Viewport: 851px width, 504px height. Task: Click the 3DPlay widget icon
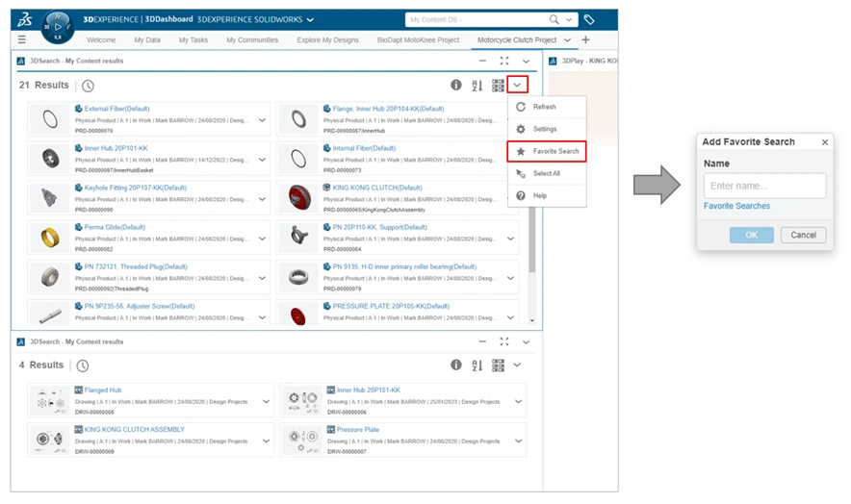point(553,61)
